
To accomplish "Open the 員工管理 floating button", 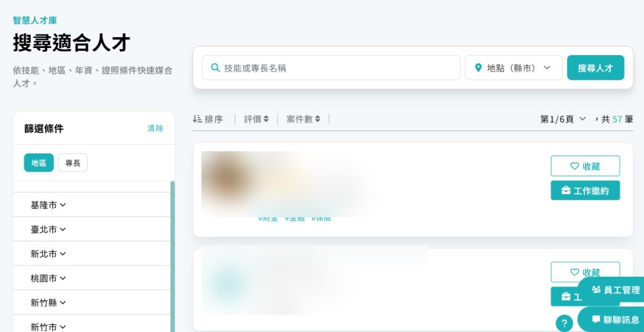I will click(x=612, y=290).
